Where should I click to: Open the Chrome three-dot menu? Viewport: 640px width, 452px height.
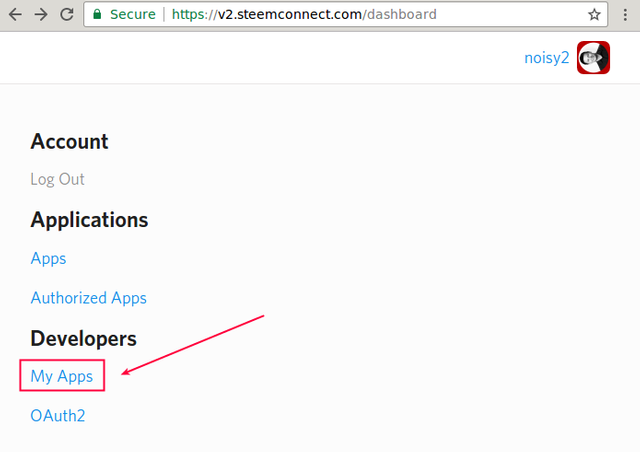pyautogui.click(x=625, y=15)
